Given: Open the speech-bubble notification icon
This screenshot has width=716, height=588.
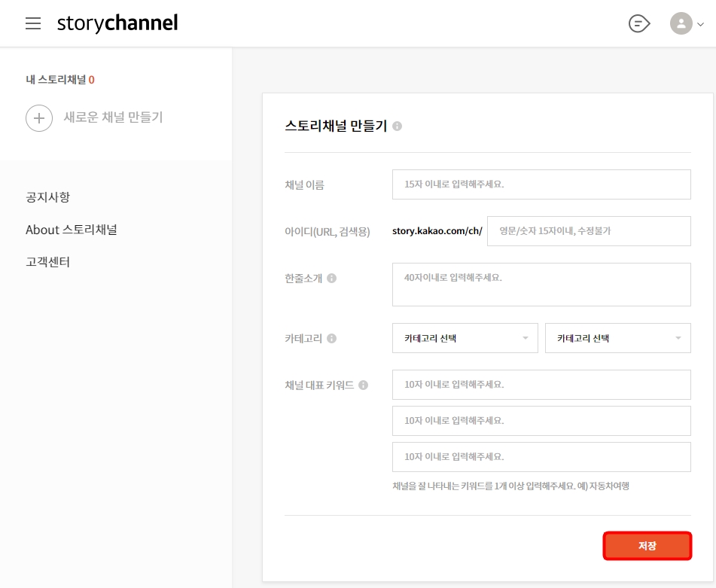Looking at the screenshot, I should pyautogui.click(x=638, y=23).
